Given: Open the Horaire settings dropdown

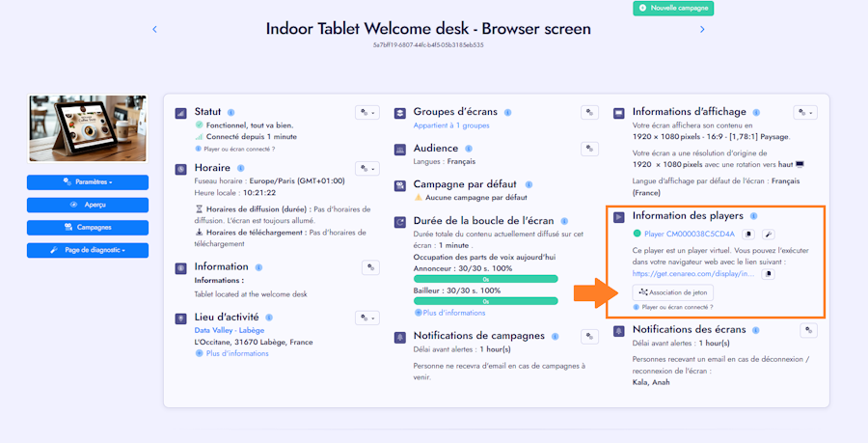Looking at the screenshot, I should click(367, 168).
